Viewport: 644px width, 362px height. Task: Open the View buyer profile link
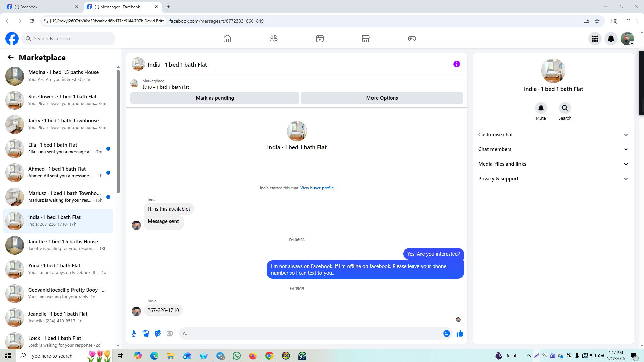pyautogui.click(x=317, y=188)
